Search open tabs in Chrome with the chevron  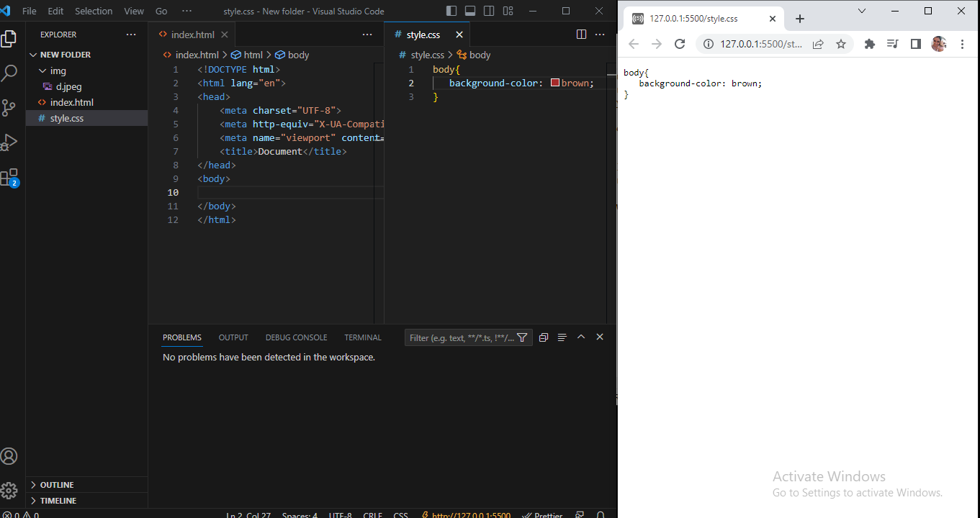[863, 10]
